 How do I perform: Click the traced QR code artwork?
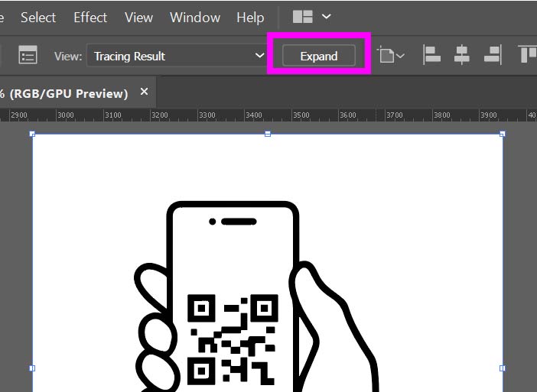[233, 339]
